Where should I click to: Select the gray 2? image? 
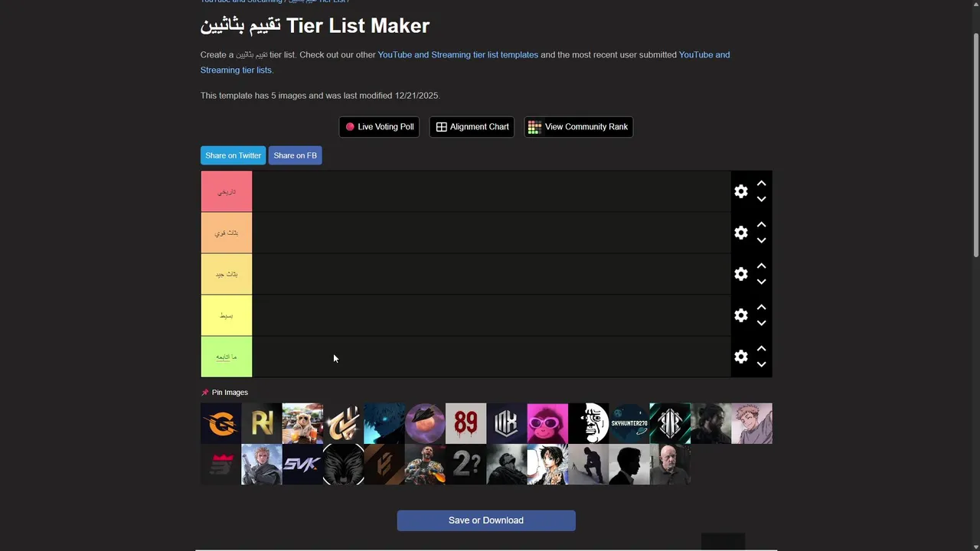click(x=465, y=465)
